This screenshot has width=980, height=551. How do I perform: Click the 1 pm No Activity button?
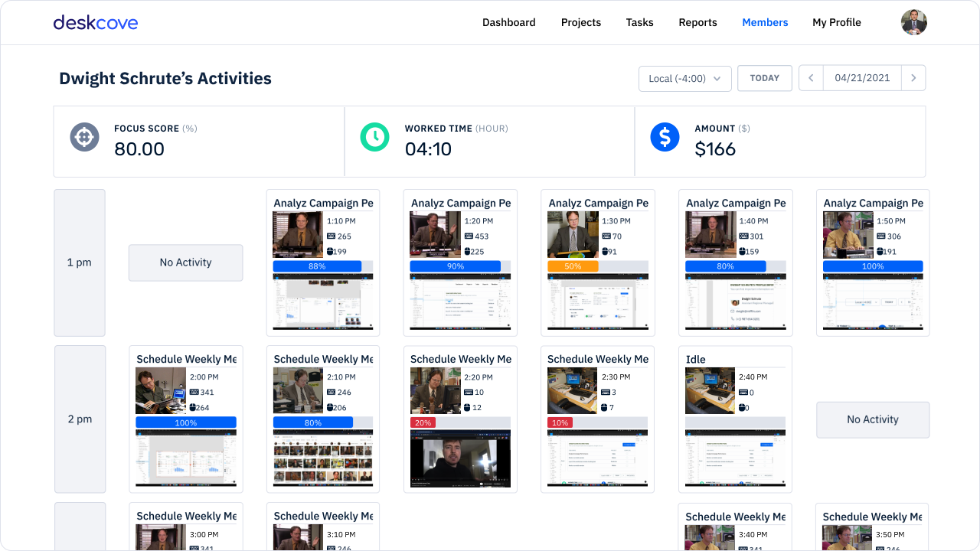tap(186, 262)
